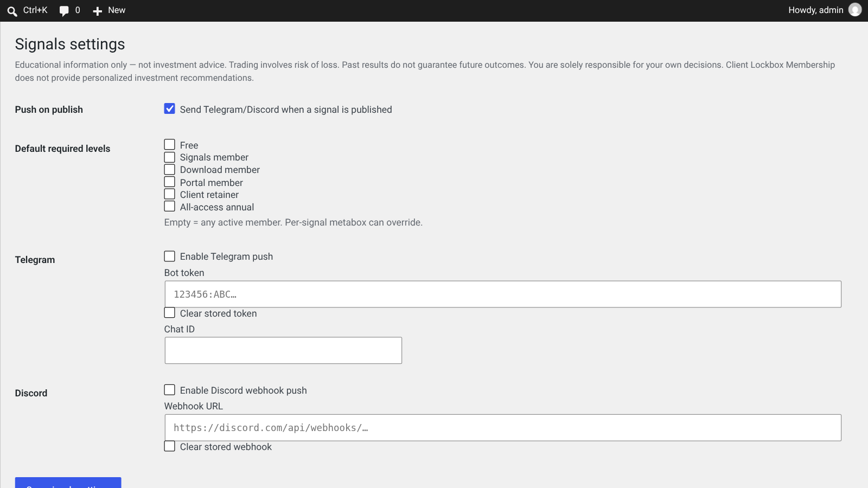Check All-access annual level
This screenshot has width=868, height=488.
pos(170,206)
